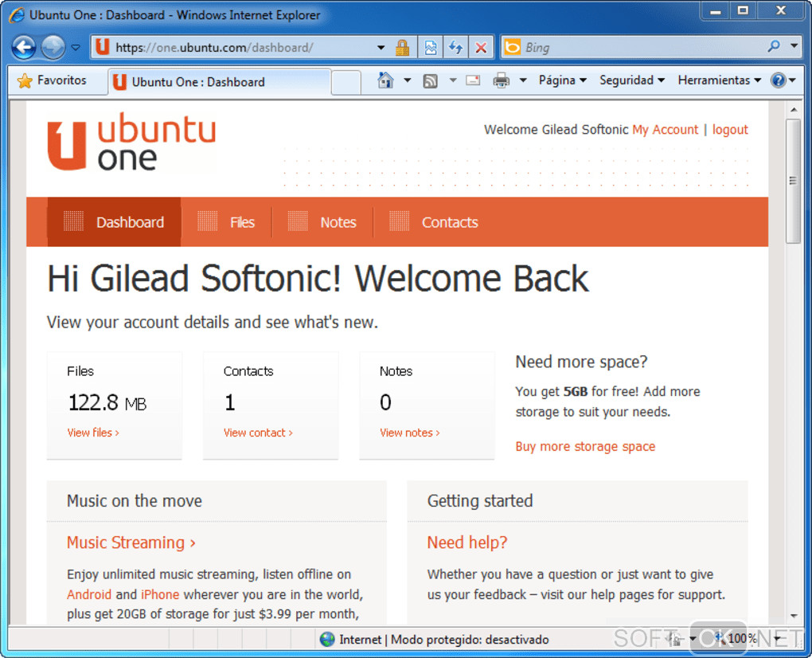Viewport: 812px width, 658px height.
Task: Click the Home icon in command bar
Action: (385, 80)
